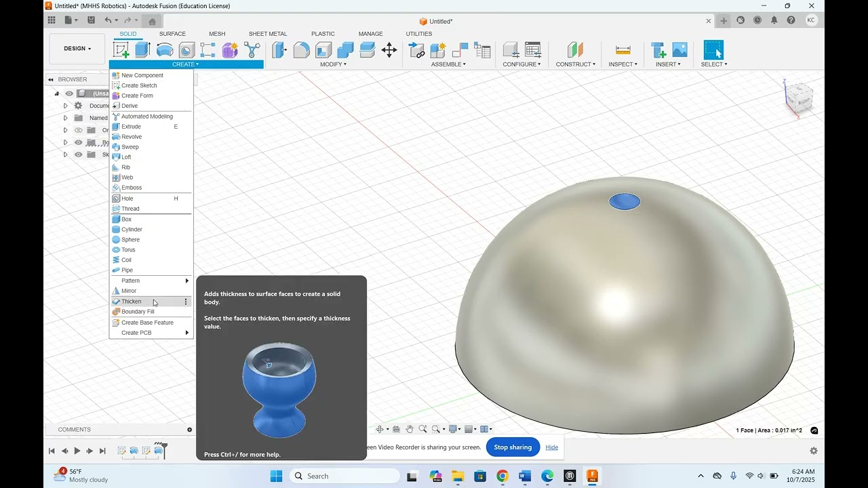868x488 pixels.
Task: Click the Insert image canvas icon
Action: click(x=679, y=49)
